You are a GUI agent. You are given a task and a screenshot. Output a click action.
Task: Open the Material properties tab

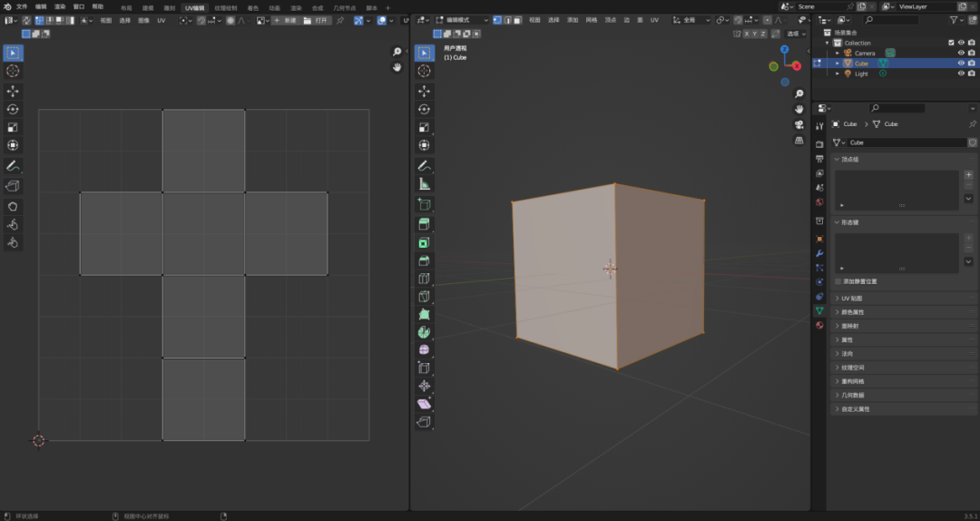coord(819,325)
